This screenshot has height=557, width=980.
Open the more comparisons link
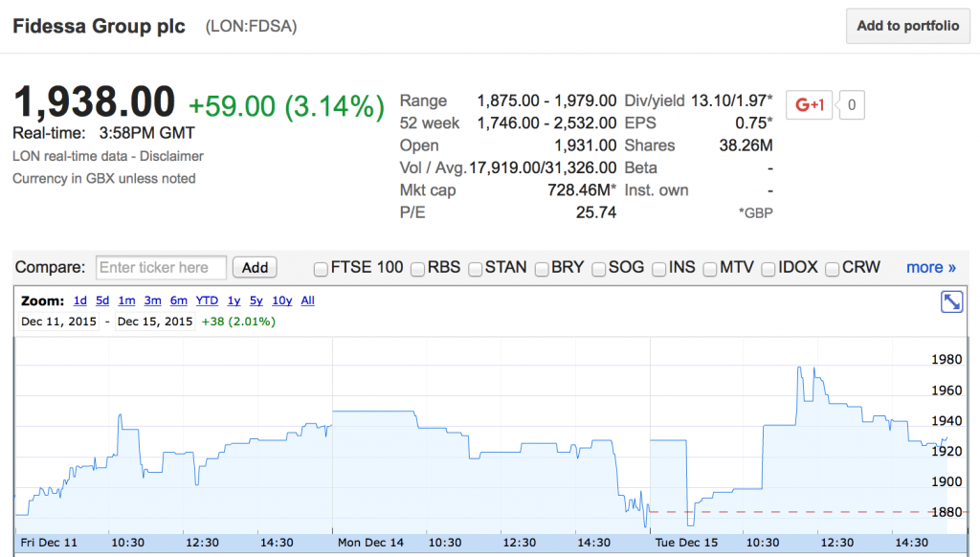click(931, 268)
